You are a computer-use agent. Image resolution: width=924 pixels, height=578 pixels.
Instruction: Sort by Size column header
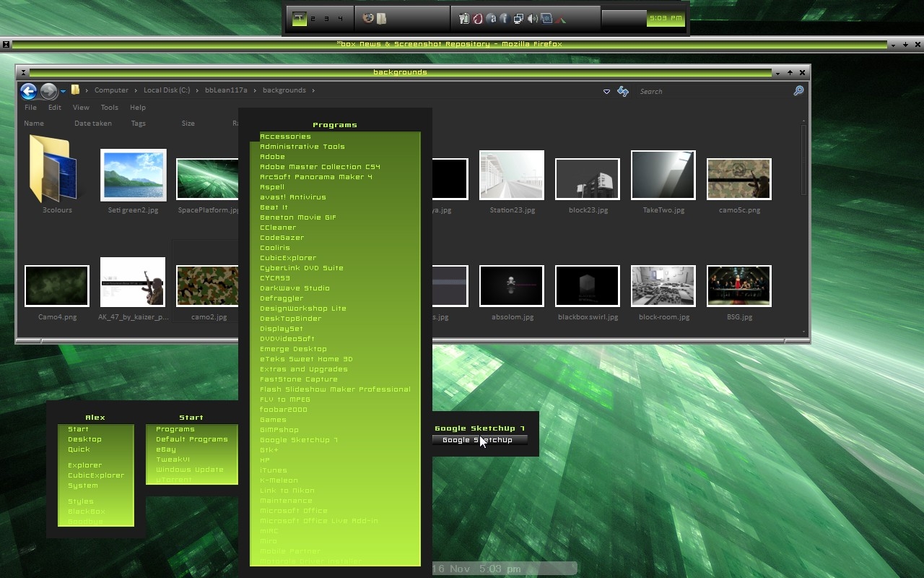coord(188,123)
